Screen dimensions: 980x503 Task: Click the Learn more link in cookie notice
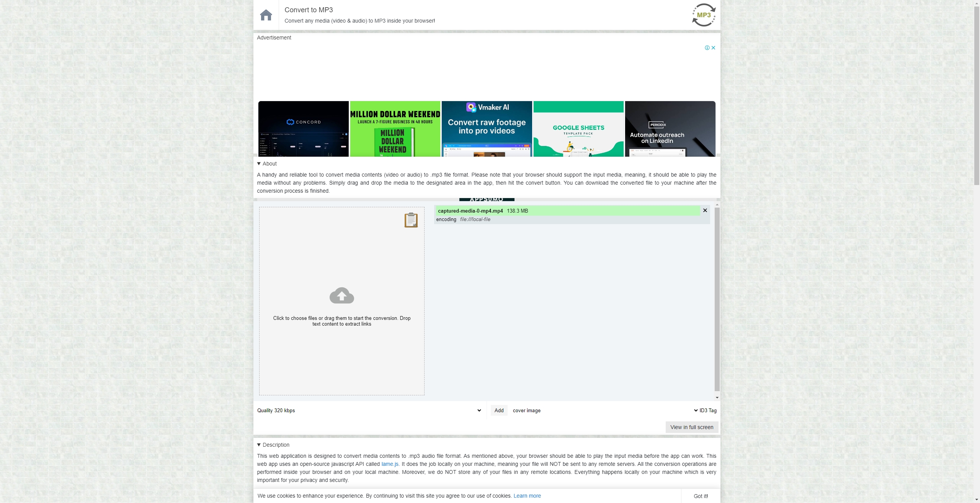(527, 496)
